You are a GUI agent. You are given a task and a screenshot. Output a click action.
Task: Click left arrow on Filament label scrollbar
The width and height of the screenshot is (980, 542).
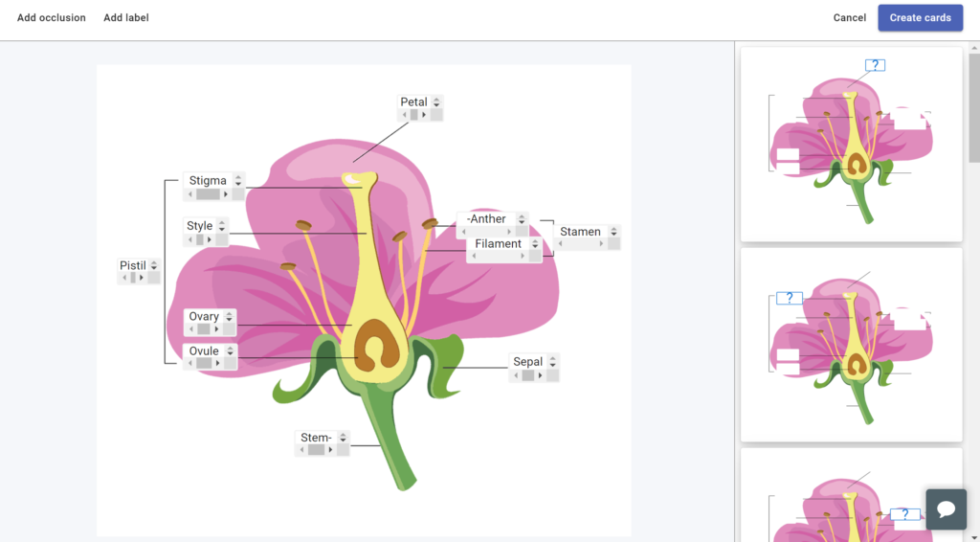474,256
